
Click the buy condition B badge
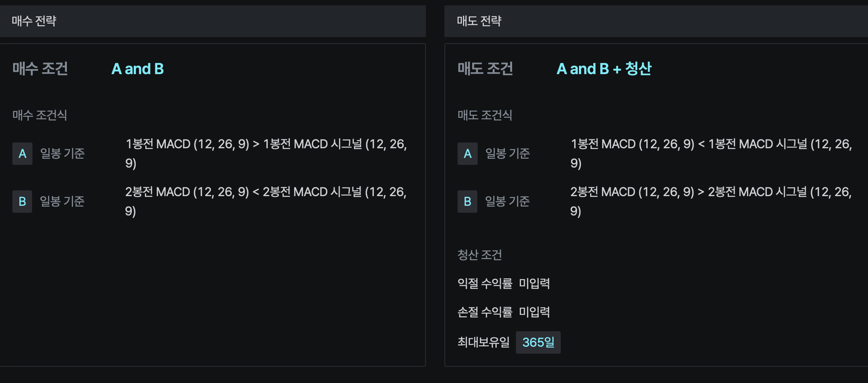point(22,202)
